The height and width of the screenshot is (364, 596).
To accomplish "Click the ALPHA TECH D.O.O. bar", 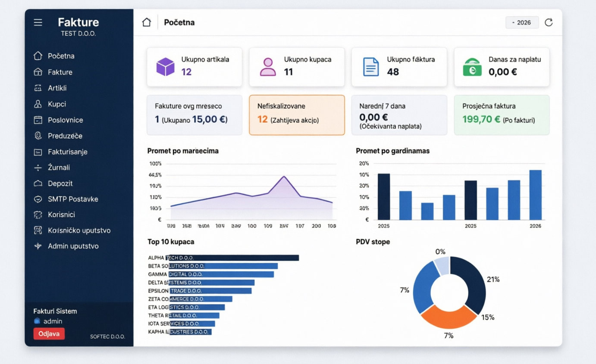I will [232, 258].
